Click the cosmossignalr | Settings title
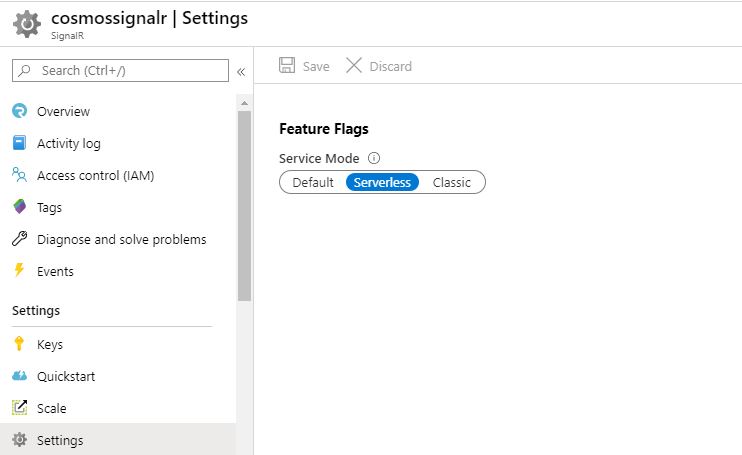 [149, 18]
